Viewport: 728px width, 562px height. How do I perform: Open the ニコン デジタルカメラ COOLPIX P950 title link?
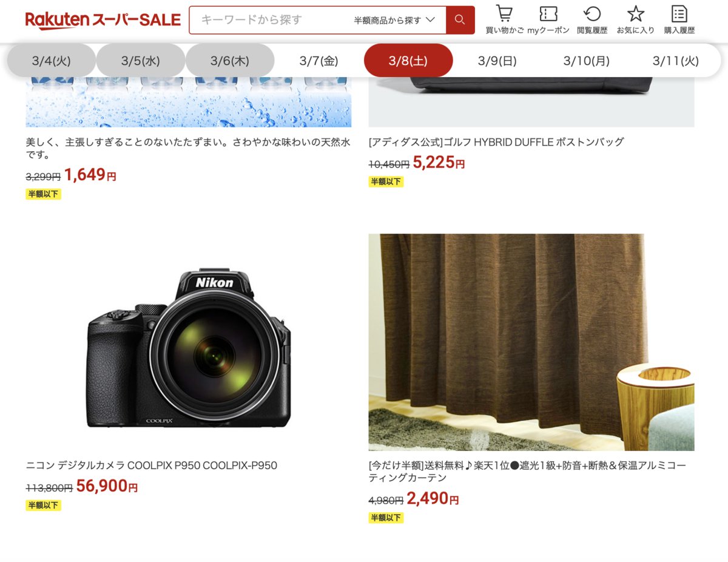pyautogui.click(x=152, y=466)
